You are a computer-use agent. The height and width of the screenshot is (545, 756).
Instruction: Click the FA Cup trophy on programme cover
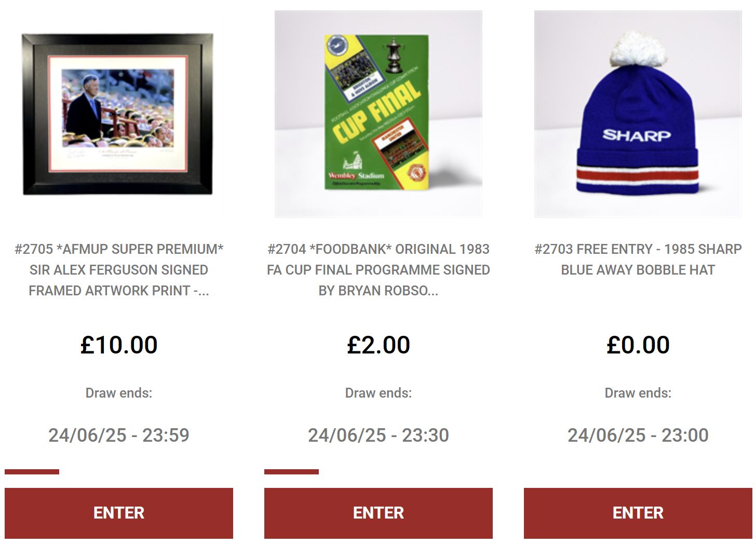coord(395,55)
